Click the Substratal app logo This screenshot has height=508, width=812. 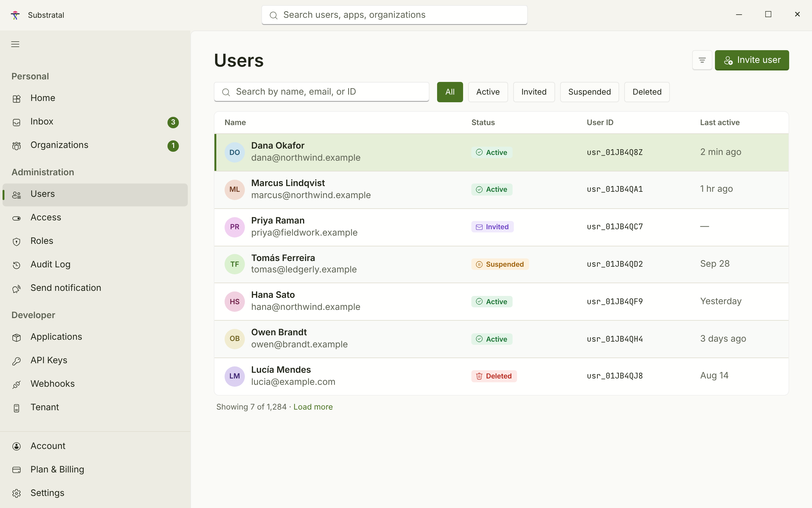coord(15,15)
